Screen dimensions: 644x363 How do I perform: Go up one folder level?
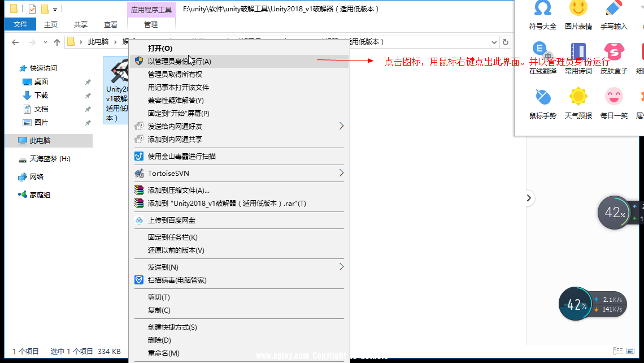click(x=57, y=42)
